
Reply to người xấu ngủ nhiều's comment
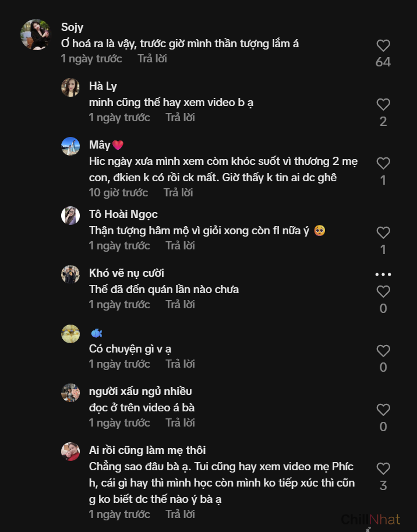pyautogui.click(x=180, y=423)
